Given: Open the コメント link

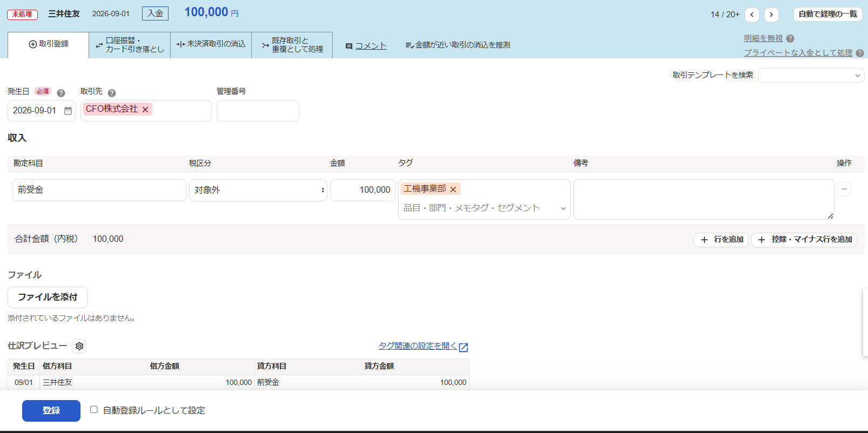Looking at the screenshot, I should (x=371, y=46).
